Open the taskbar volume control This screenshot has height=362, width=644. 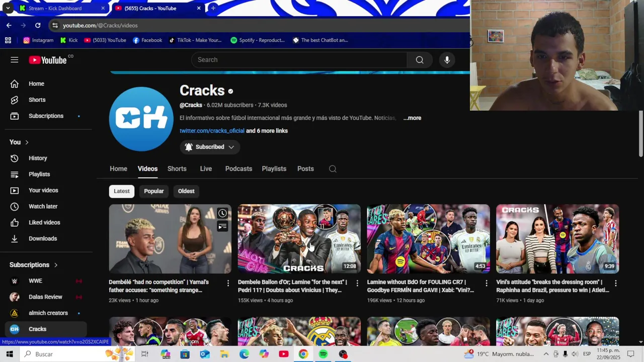tap(575, 354)
